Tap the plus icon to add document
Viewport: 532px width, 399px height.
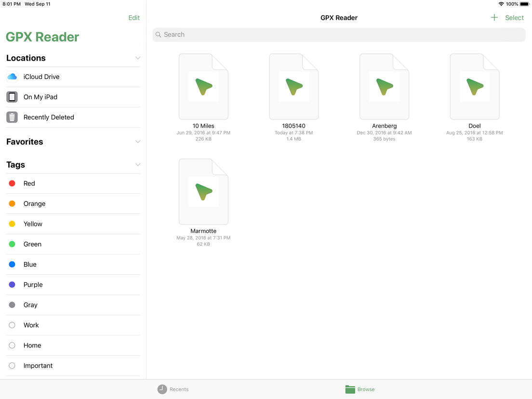click(x=494, y=18)
